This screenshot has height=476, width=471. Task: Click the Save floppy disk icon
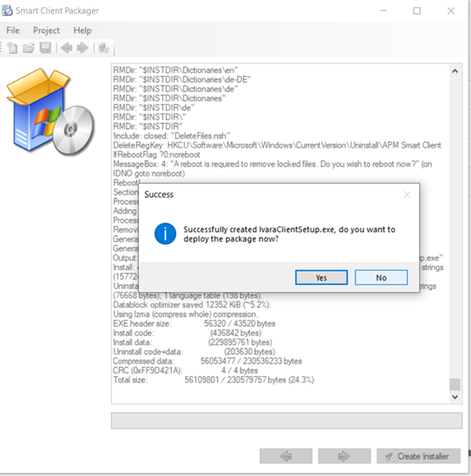pyautogui.click(x=46, y=48)
